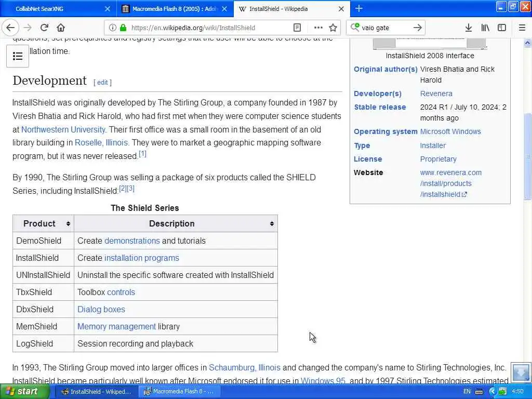Edit the Development section

pyautogui.click(x=102, y=83)
